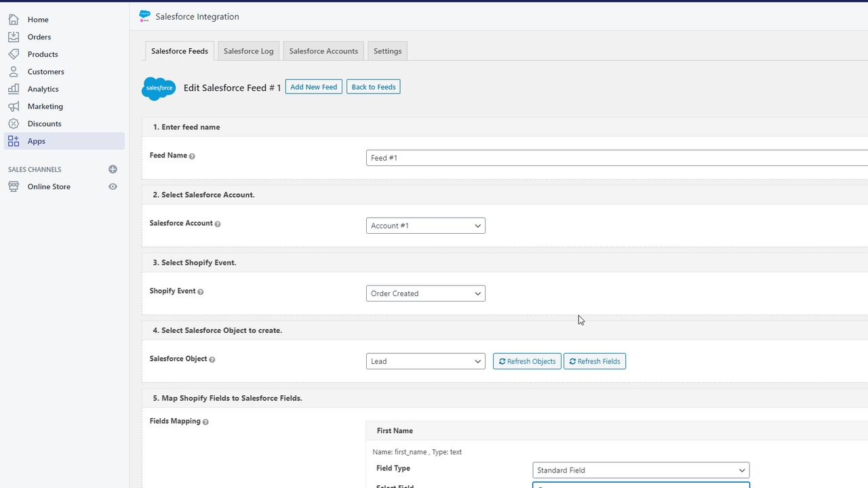Screen dimensions: 868x488
Task: Click the Refresh Fields button
Action: (x=595, y=361)
